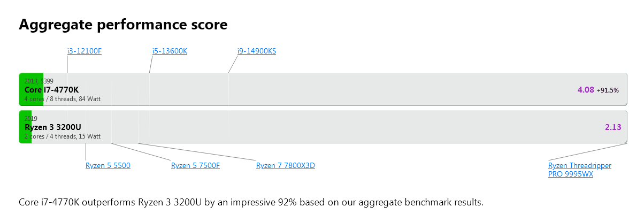Open the i3-12100F processor link
The image size is (644, 222).
(85, 51)
